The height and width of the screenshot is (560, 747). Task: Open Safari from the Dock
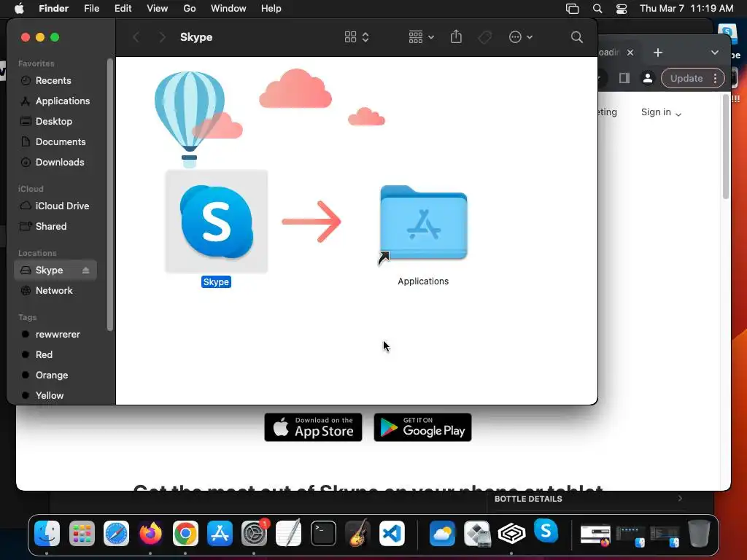pos(116,533)
